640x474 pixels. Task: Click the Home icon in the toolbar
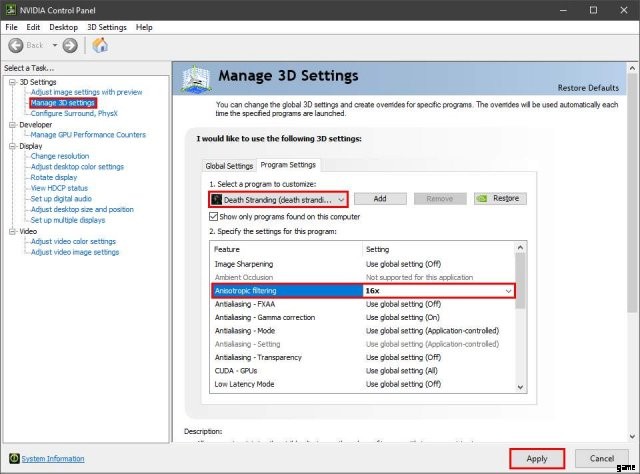point(100,45)
